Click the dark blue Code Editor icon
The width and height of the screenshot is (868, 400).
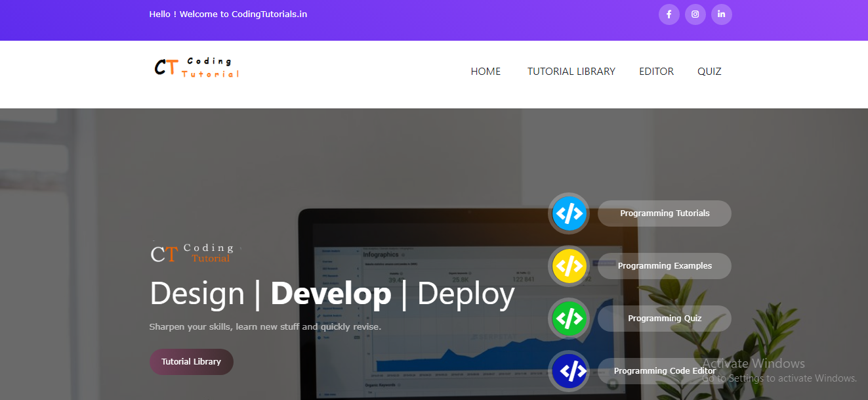[569, 371]
